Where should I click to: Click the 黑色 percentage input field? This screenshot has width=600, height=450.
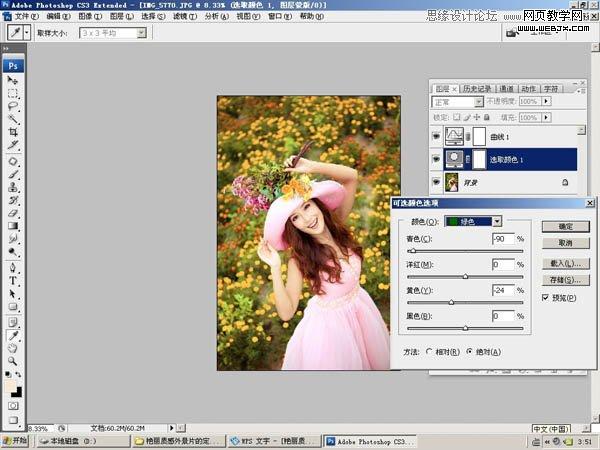503,316
